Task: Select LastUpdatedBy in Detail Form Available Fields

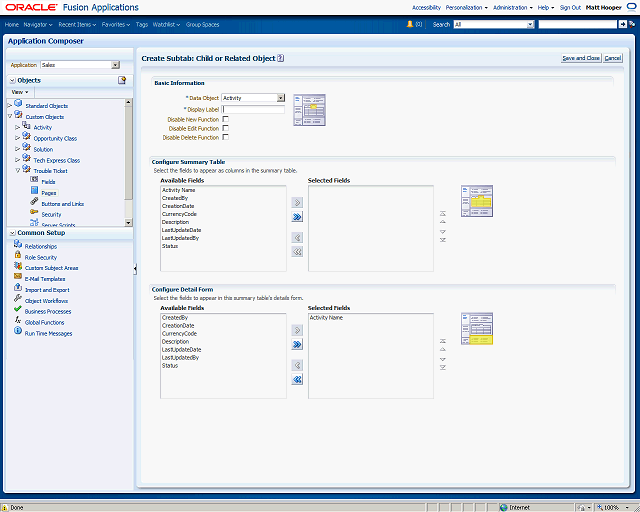Action: tap(180, 358)
